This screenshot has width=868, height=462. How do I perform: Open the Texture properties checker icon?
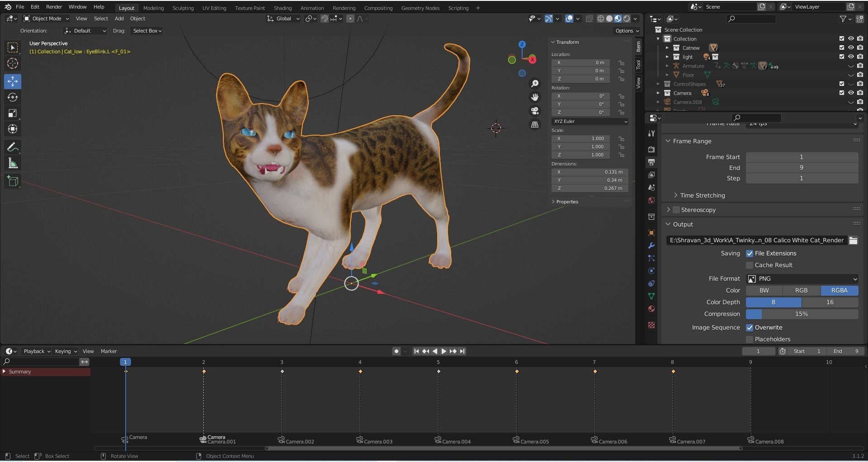[x=651, y=325]
